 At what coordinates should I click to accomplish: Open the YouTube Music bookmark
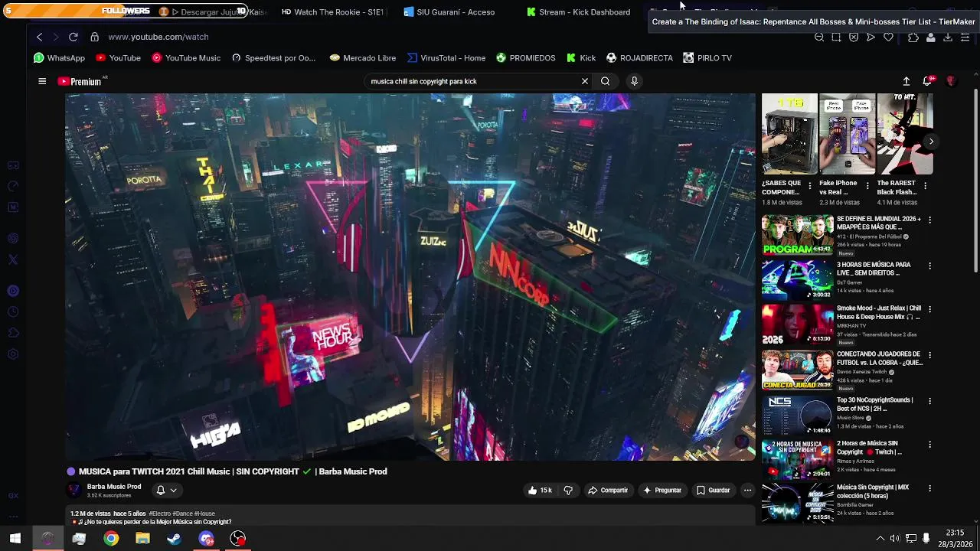(x=186, y=58)
